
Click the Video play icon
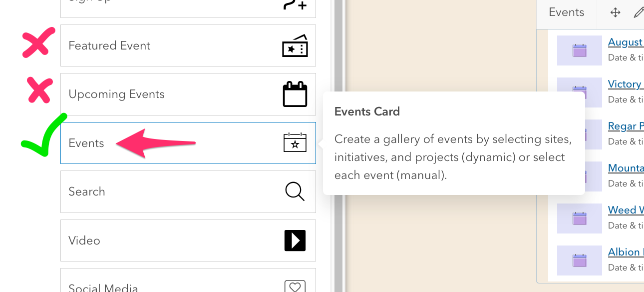[295, 240]
